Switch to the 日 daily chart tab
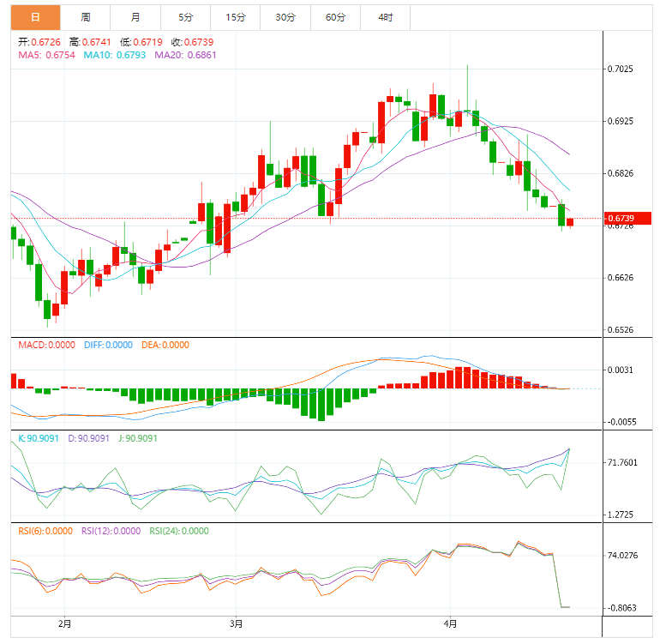This screenshot has width=660, height=644. click(x=35, y=17)
